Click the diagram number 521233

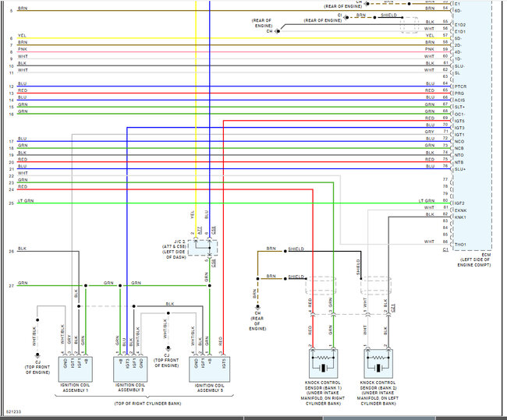click(x=13, y=411)
